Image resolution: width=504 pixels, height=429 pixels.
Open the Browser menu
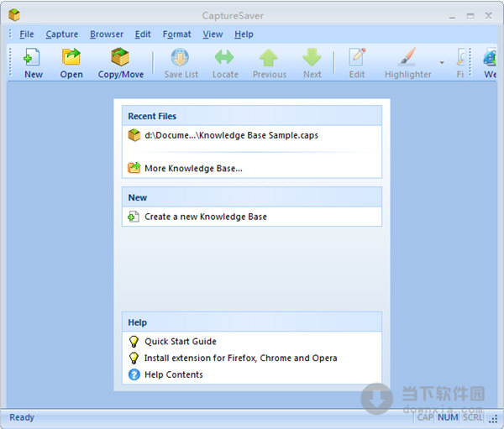point(107,34)
